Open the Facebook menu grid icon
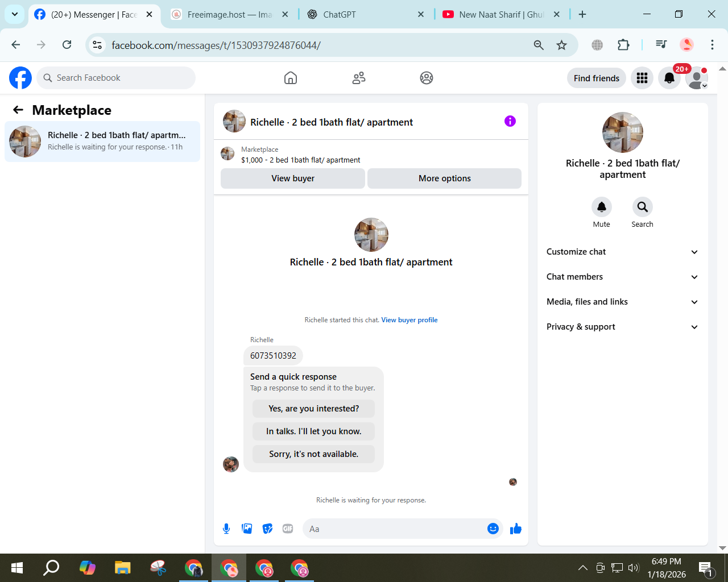 pyautogui.click(x=642, y=78)
